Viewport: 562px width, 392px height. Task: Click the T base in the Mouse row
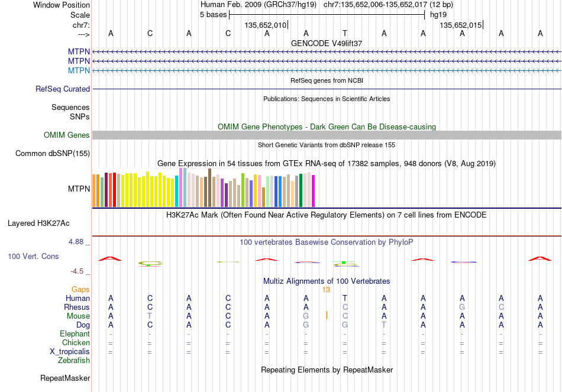pos(150,316)
